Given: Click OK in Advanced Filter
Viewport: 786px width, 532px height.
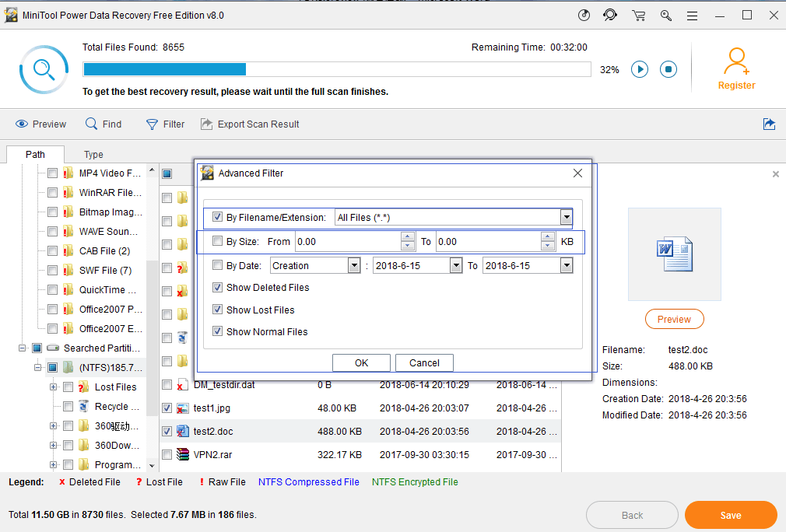Looking at the screenshot, I should (361, 363).
